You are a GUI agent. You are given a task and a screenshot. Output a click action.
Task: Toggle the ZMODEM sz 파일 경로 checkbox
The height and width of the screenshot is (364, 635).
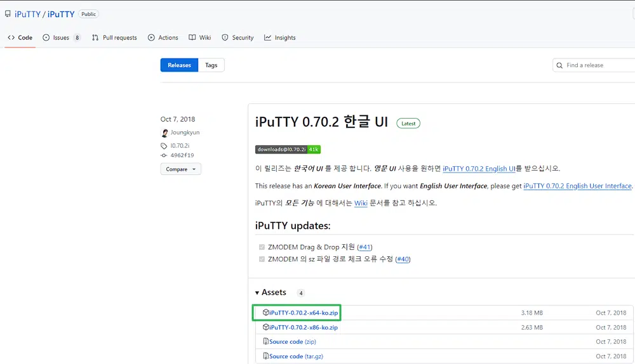coord(262,259)
